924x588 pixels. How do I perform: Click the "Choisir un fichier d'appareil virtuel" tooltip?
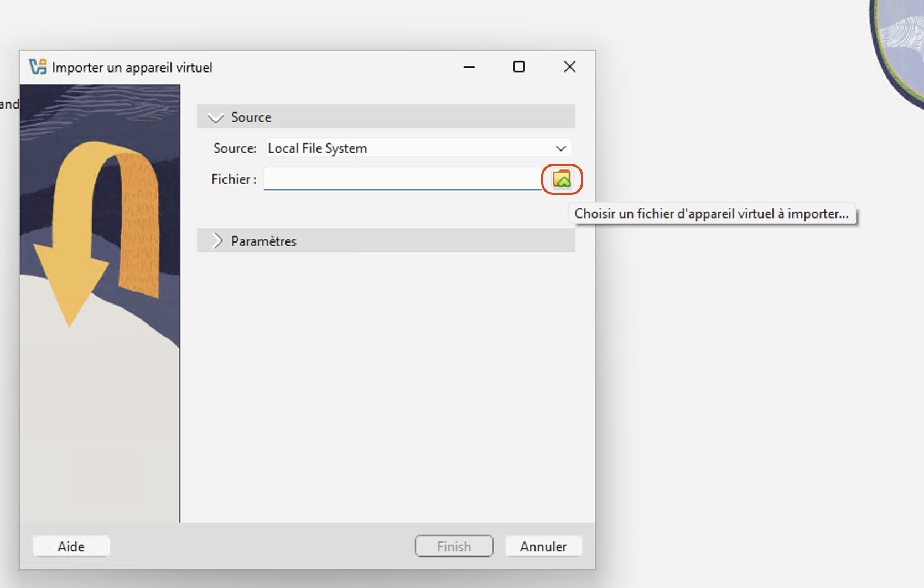click(711, 214)
